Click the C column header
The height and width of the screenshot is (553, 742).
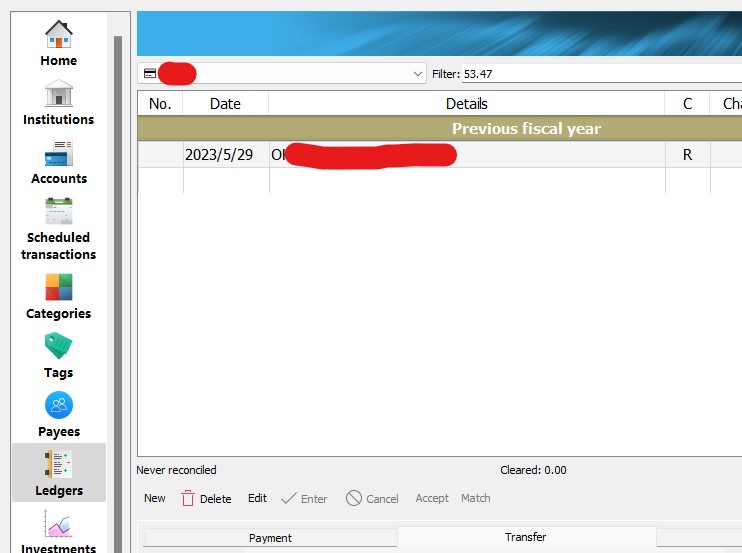pos(687,104)
